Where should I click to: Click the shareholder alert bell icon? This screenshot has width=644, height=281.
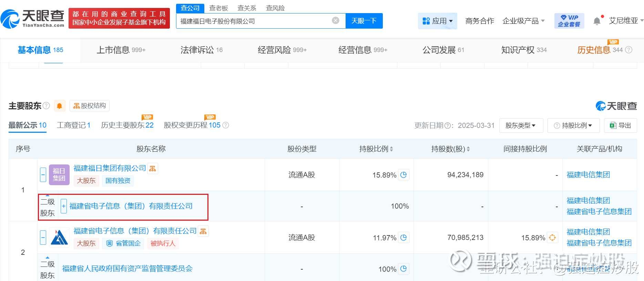[x=59, y=106]
